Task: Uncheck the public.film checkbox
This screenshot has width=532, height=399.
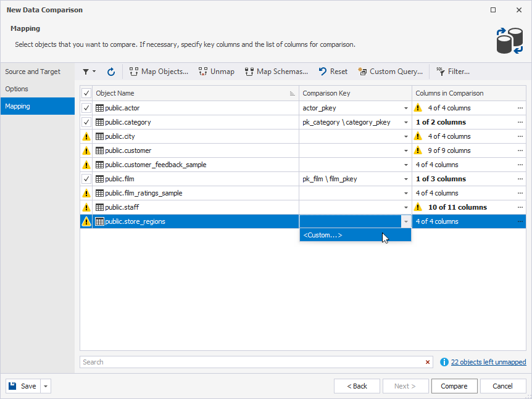Action: coord(86,179)
